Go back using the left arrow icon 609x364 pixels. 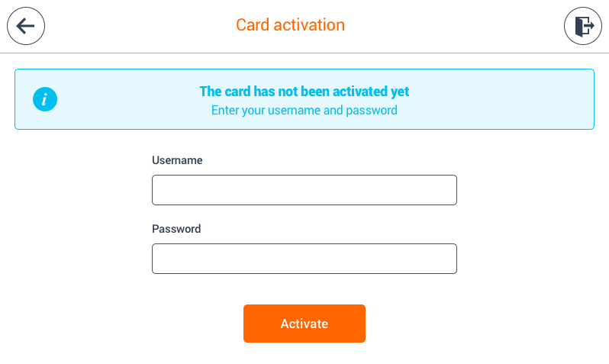(x=26, y=26)
